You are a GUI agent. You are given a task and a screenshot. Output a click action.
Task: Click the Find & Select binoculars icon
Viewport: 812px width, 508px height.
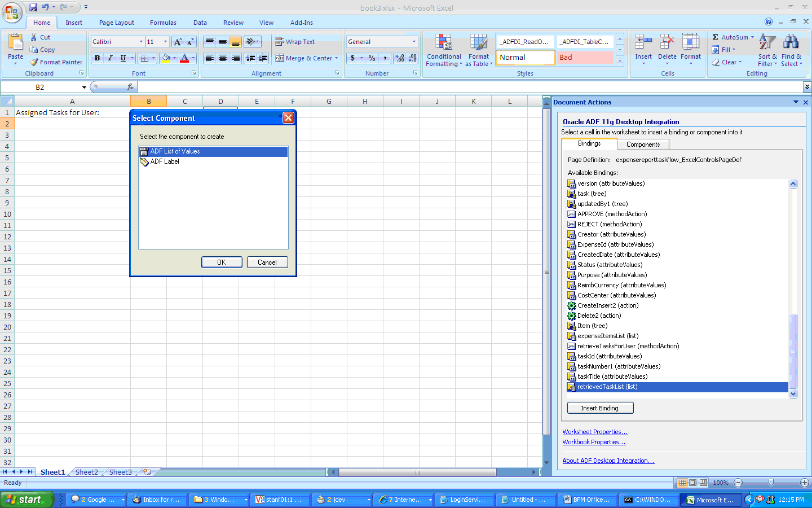(x=791, y=43)
